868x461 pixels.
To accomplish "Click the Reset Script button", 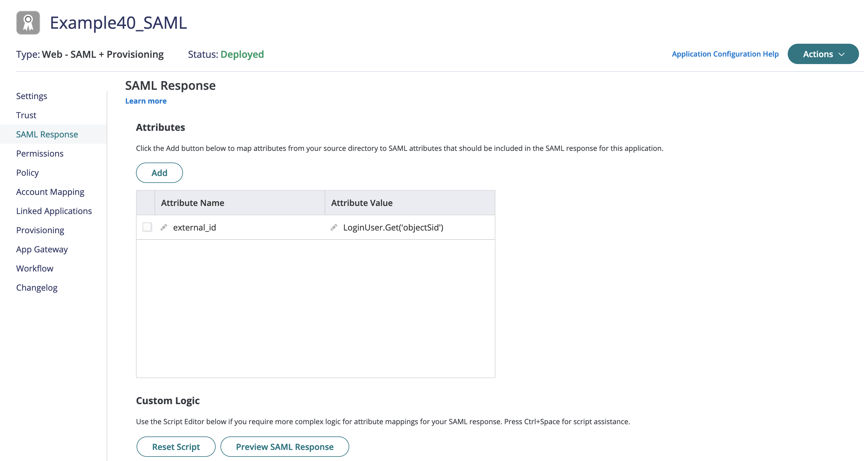I will [x=176, y=447].
